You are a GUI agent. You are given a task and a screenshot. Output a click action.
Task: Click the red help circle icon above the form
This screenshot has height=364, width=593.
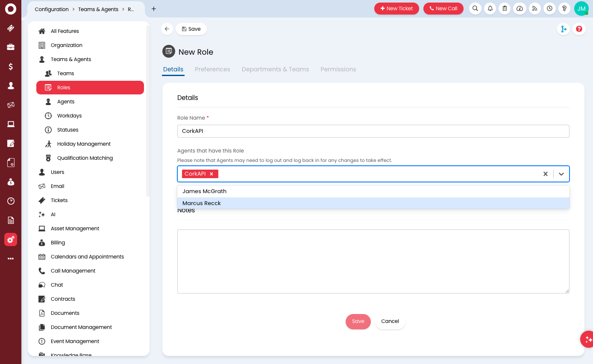[x=579, y=29]
